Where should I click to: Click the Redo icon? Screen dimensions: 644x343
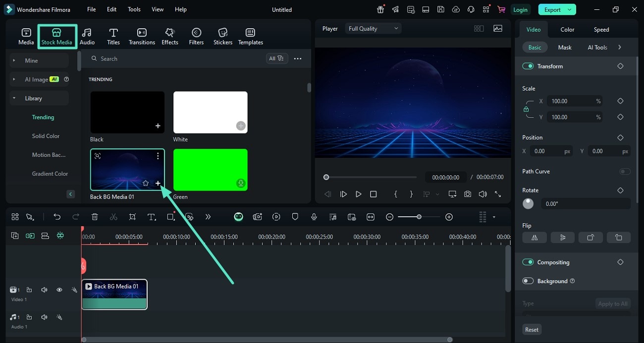tap(76, 217)
